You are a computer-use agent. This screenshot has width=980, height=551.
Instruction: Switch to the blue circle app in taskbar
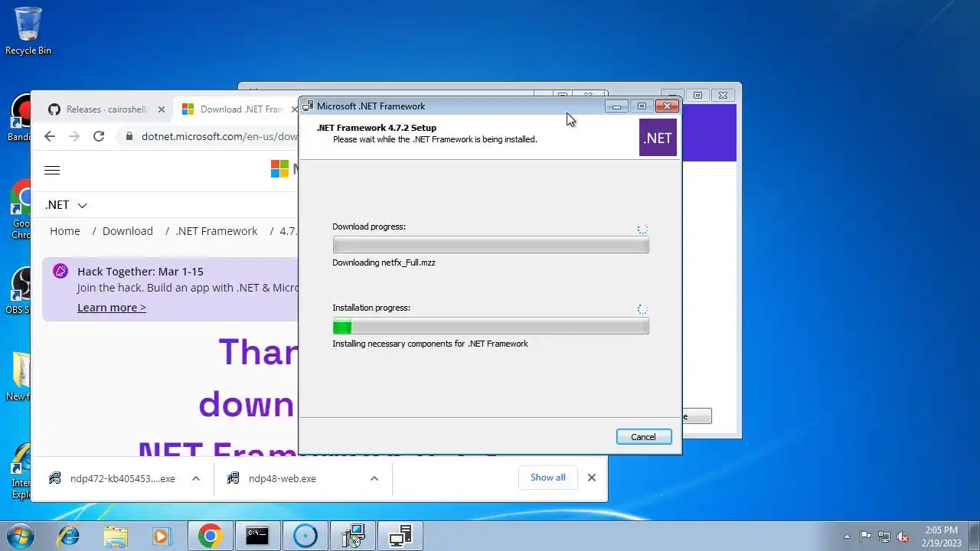pyautogui.click(x=305, y=536)
